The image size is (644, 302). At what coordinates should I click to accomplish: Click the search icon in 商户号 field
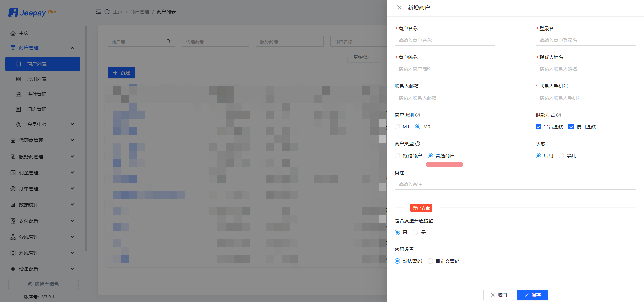point(169,41)
